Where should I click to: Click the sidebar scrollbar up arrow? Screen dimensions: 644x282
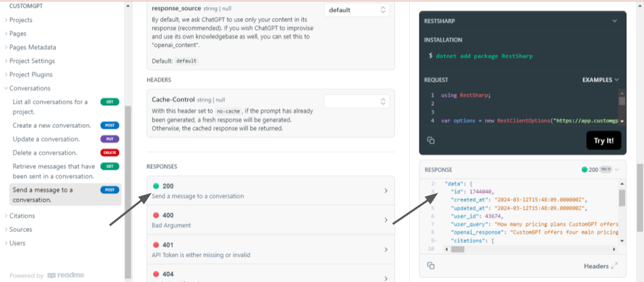coord(127,6)
